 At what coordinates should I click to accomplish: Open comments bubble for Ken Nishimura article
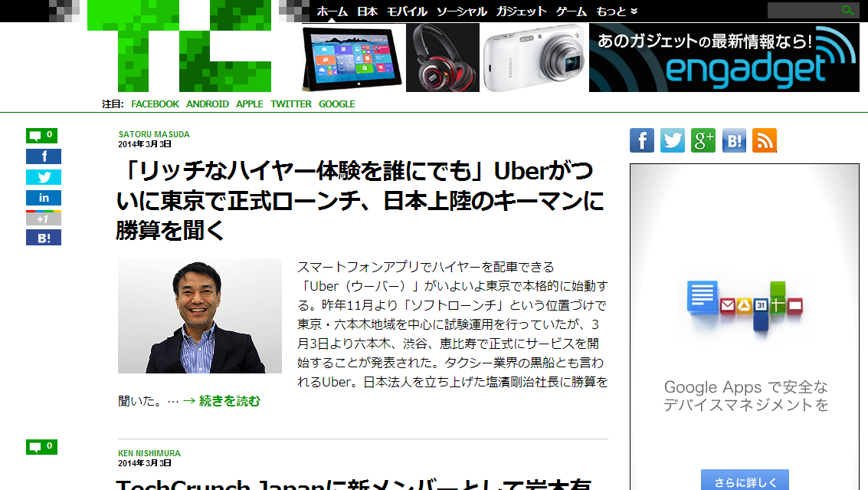point(41,447)
